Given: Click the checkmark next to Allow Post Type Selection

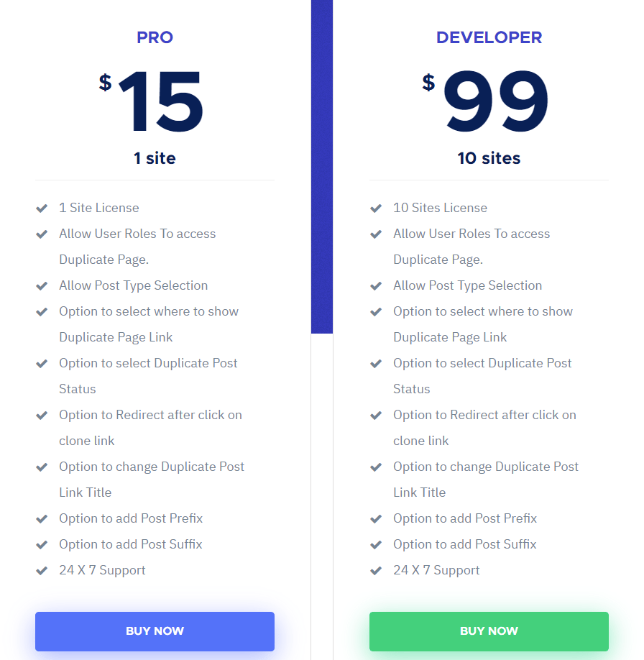Looking at the screenshot, I should tap(42, 285).
